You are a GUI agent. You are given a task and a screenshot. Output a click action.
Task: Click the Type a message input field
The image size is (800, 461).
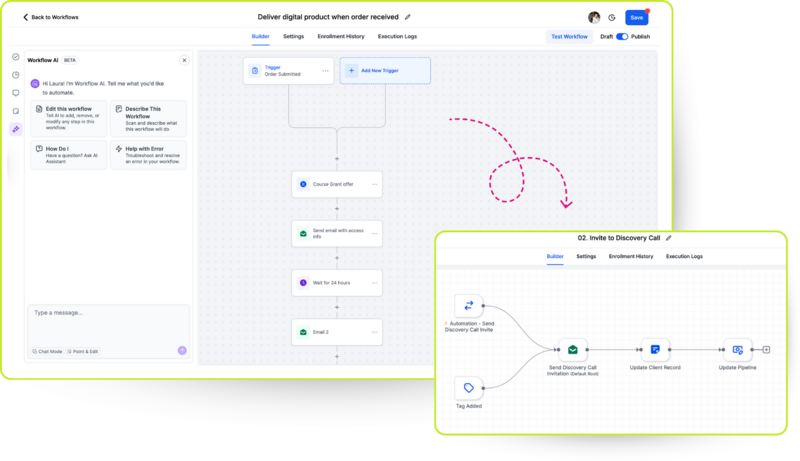(x=109, y=320)
